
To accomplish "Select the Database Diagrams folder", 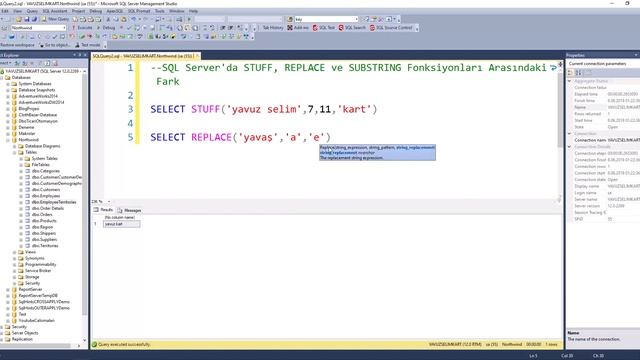I will (42, 146).
